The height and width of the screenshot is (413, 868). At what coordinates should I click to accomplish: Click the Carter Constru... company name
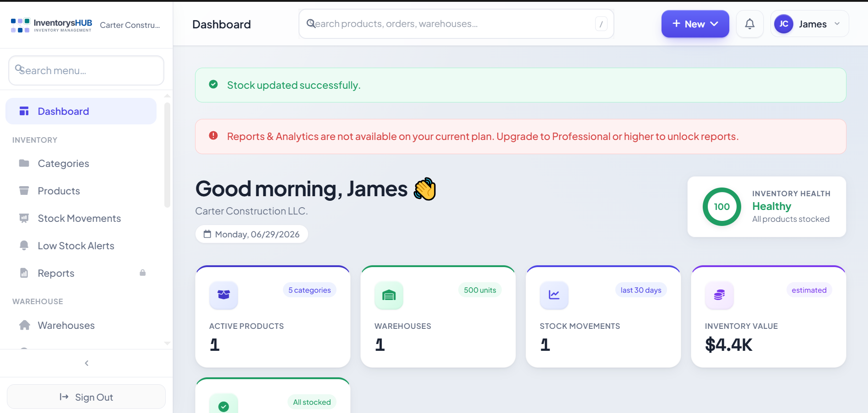coord(130,25)
